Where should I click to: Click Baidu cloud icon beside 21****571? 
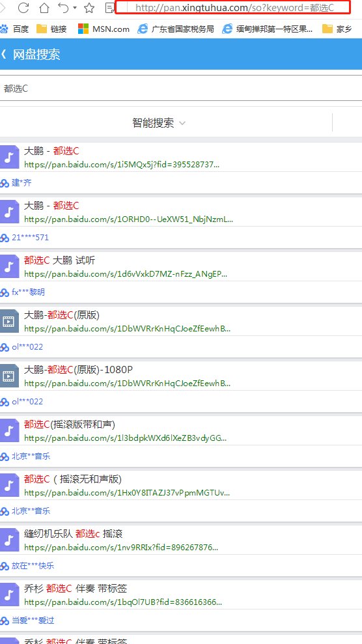(x=5, y=238)
